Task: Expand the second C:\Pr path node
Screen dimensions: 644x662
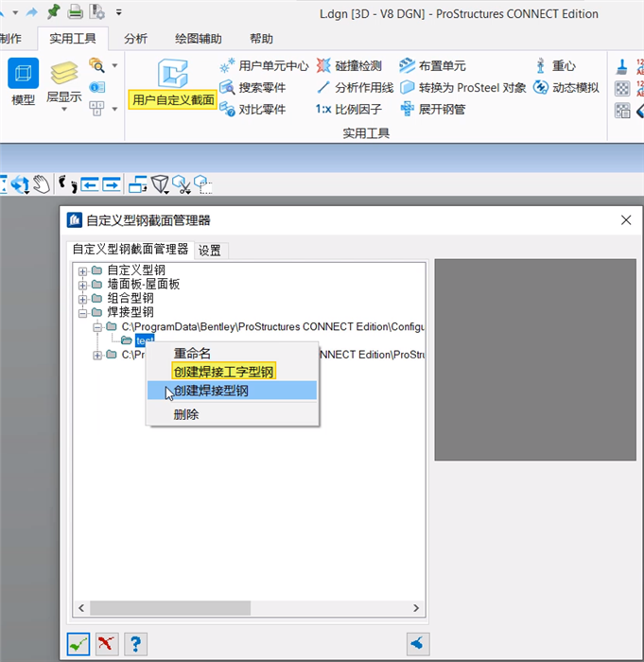Action: 97,355
